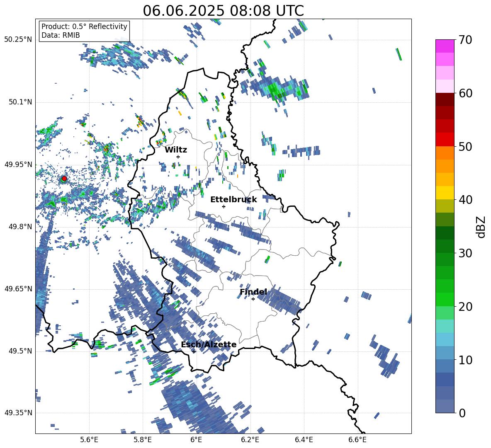
Task: Click the title 06.06.2025 08:08 UTC
Action: [x=223, y=11]
